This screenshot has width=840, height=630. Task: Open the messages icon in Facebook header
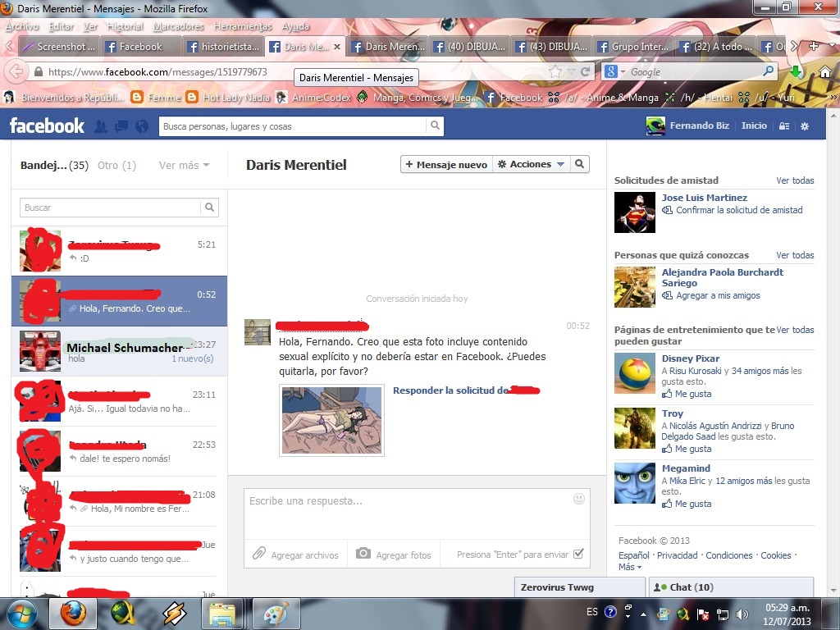click(121, 126)
